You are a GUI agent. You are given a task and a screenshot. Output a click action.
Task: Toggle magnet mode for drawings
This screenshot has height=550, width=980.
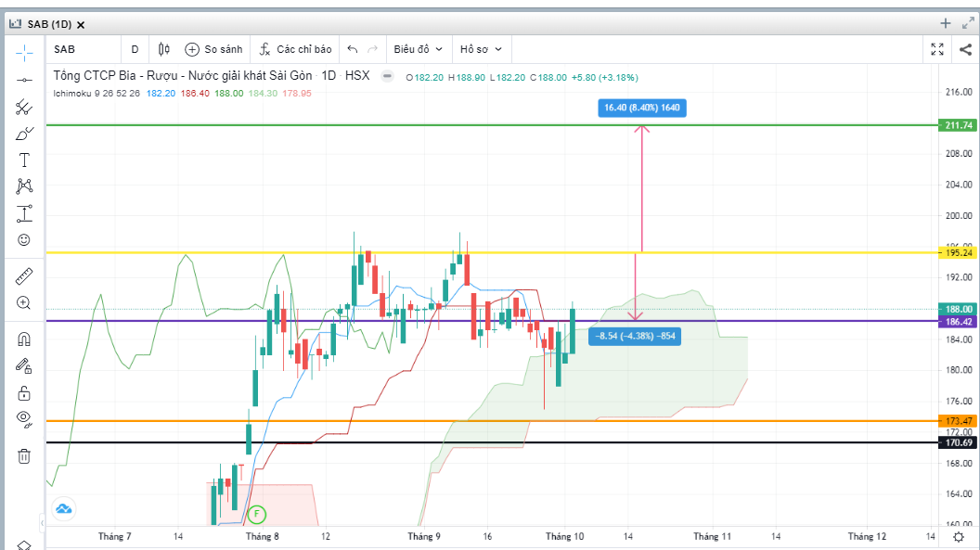point(24,339)
